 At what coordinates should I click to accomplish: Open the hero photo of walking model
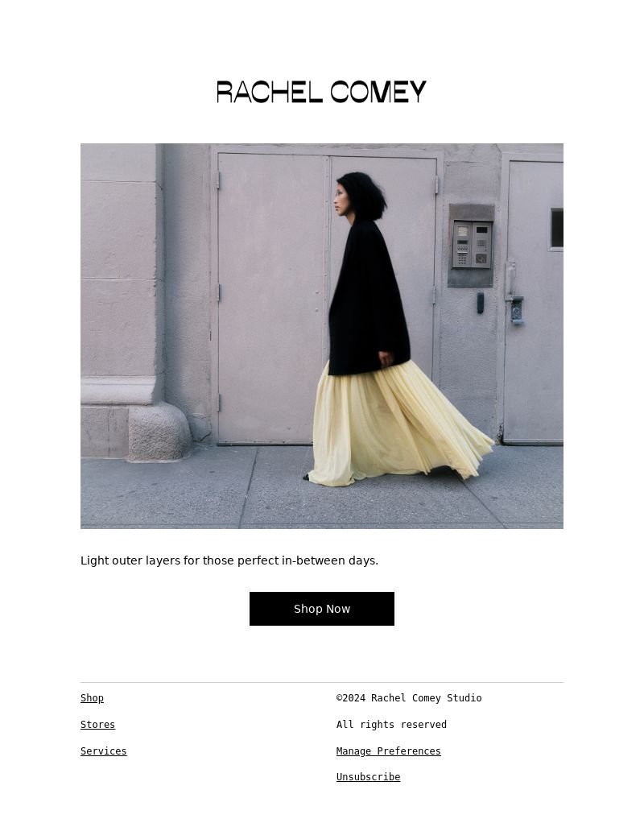pos(322,336)
